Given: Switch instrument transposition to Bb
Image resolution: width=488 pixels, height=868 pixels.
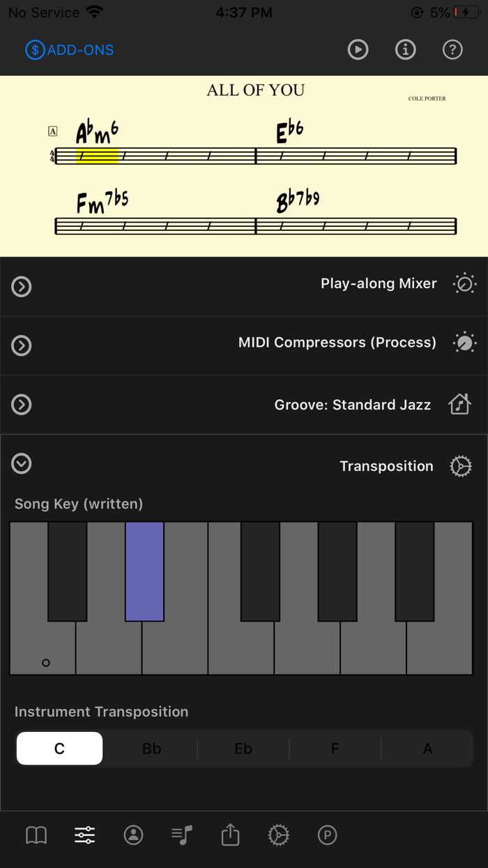Looking at the screenshot, I should [151, 748].
